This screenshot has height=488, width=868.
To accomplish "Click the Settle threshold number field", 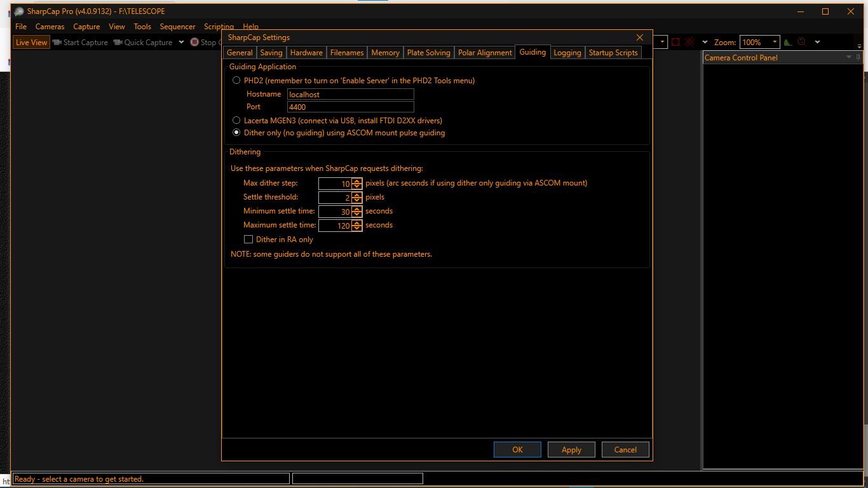I will [336, 198].
